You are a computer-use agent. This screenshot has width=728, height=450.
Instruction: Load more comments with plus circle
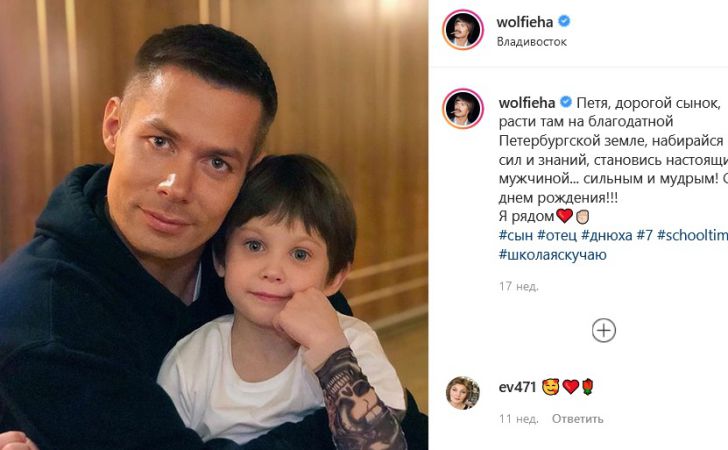(x=604, y=331)
